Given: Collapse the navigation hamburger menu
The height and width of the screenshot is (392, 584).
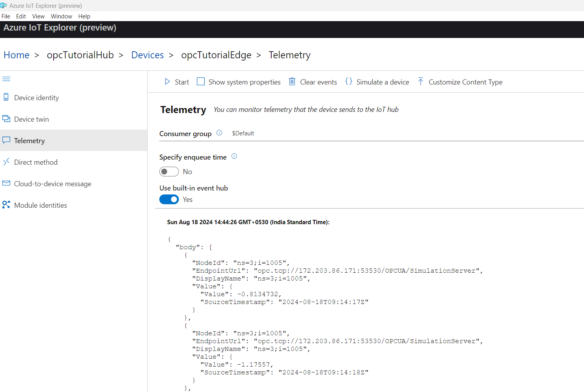Looking at the screenshot, I should (6, 79).
